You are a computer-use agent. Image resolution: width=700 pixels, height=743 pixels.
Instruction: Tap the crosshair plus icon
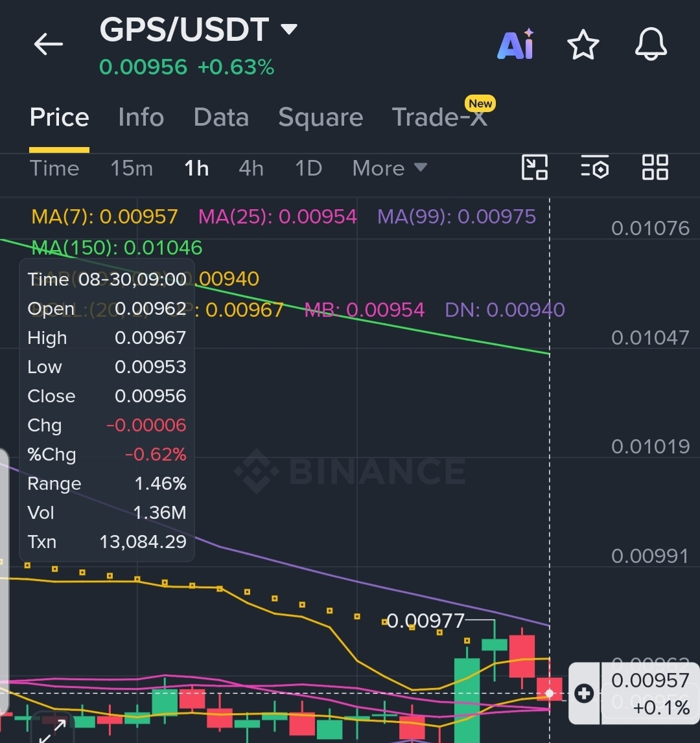[x=584, y=693]
